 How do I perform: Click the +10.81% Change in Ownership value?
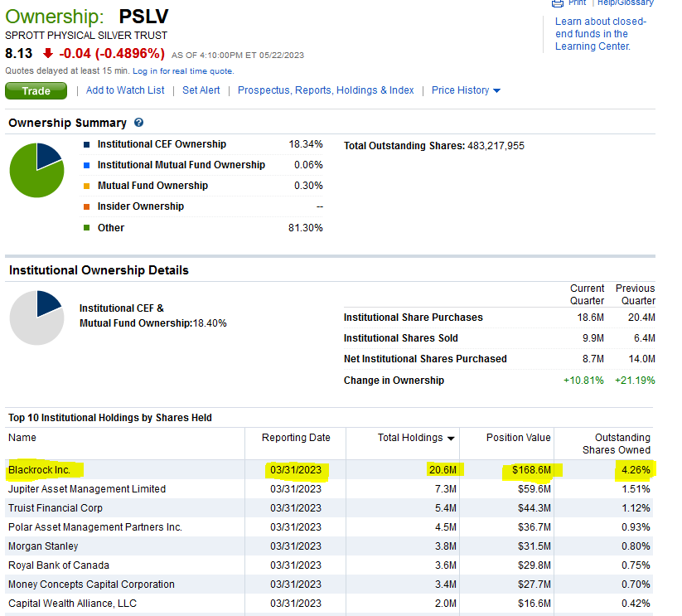583,381
